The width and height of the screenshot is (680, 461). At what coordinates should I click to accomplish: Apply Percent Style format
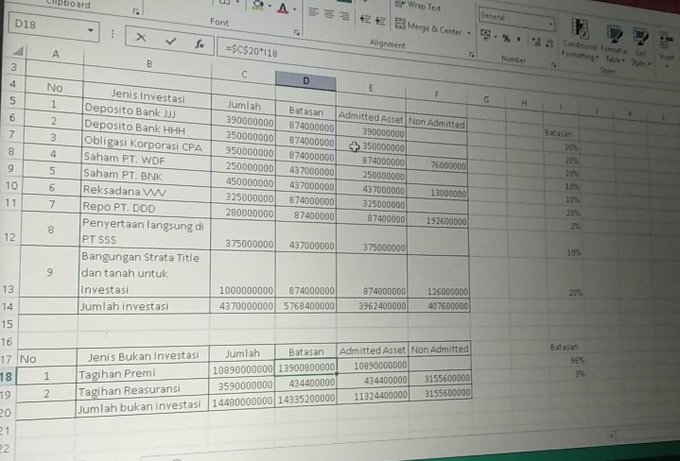pyautogui.click(x=506, y=38)
